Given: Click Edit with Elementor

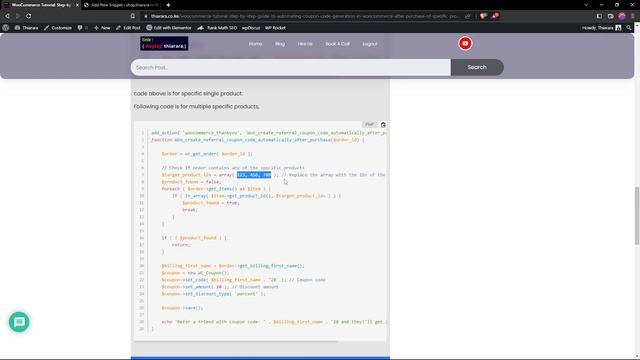Looking at the screenshot, I should (x=169, y=28).
